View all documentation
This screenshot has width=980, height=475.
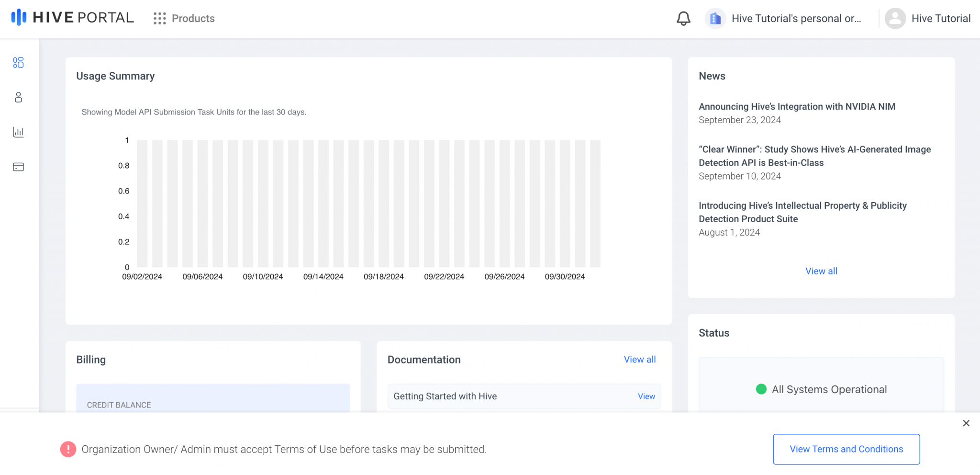click(640, 359)
